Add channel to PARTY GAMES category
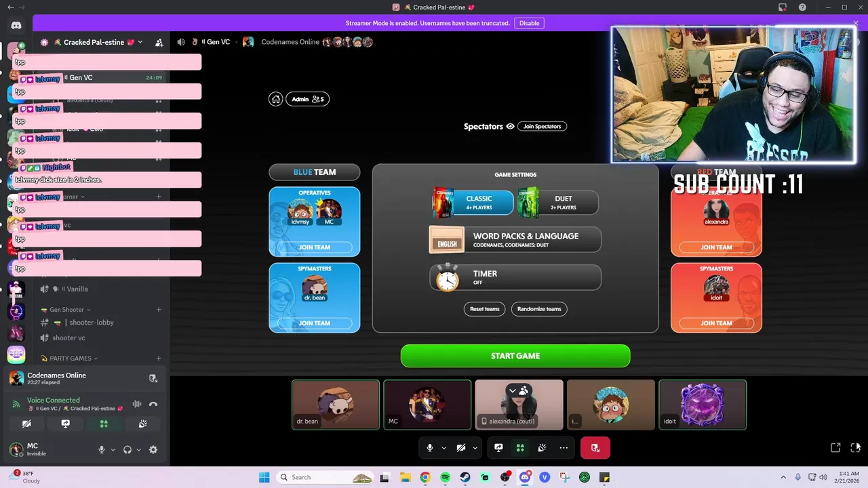Viewport: 868px width, 488px height. point(159,359)
